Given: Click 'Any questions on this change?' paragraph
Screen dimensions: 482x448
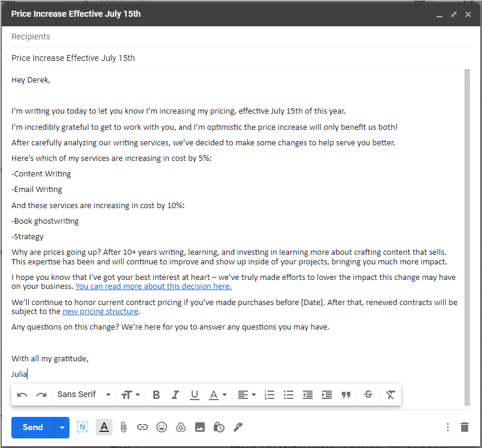Looking at the screenshot, I should tap(170, 327).
